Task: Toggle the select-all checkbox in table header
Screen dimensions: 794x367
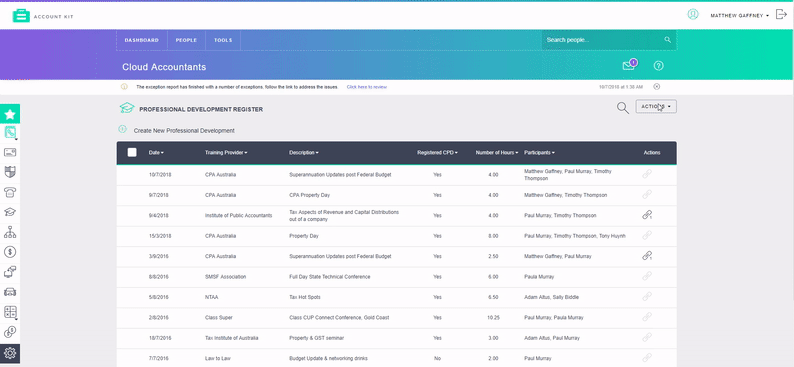Action: 132,152
